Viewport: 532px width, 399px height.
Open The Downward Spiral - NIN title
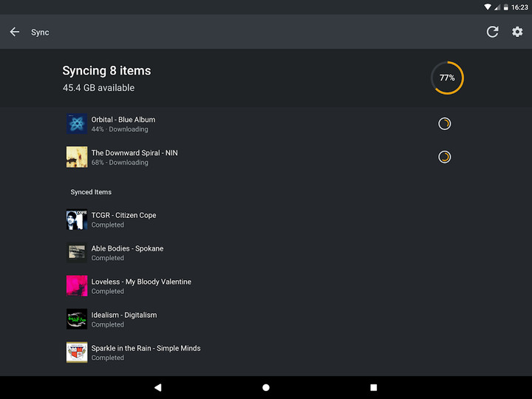pyautogui.click(x=134, y=153)
